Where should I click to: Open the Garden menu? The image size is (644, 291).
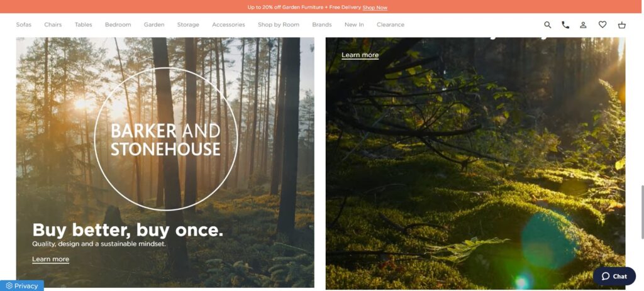pos(154,25)
